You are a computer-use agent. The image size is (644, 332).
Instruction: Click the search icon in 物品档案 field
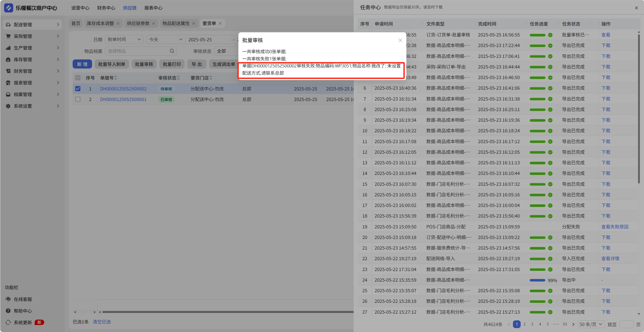pos(172,51)
